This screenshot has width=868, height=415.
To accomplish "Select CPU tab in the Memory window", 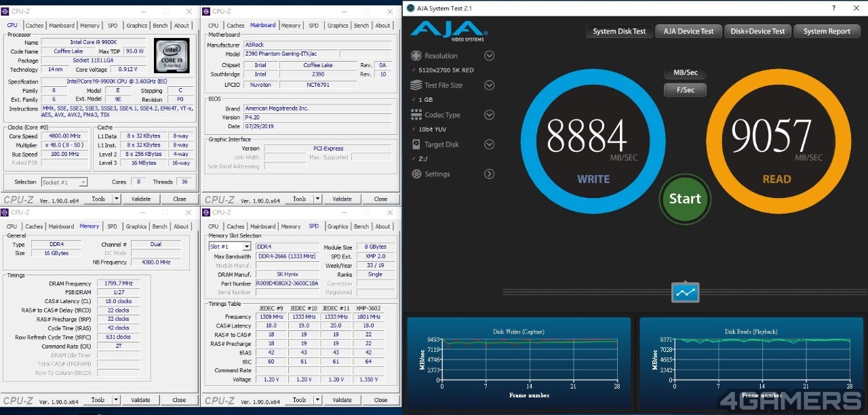I will pyautogui.click(x=12, y=226).
